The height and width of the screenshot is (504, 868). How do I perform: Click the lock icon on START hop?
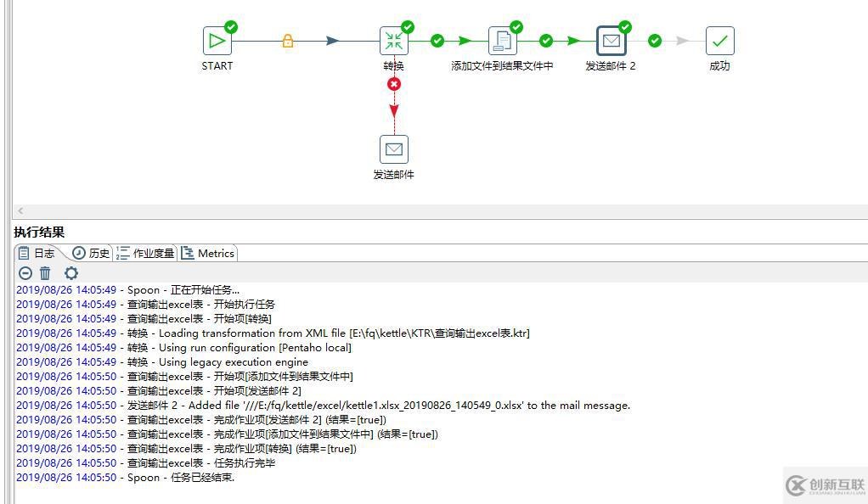(x=288, y=41)
